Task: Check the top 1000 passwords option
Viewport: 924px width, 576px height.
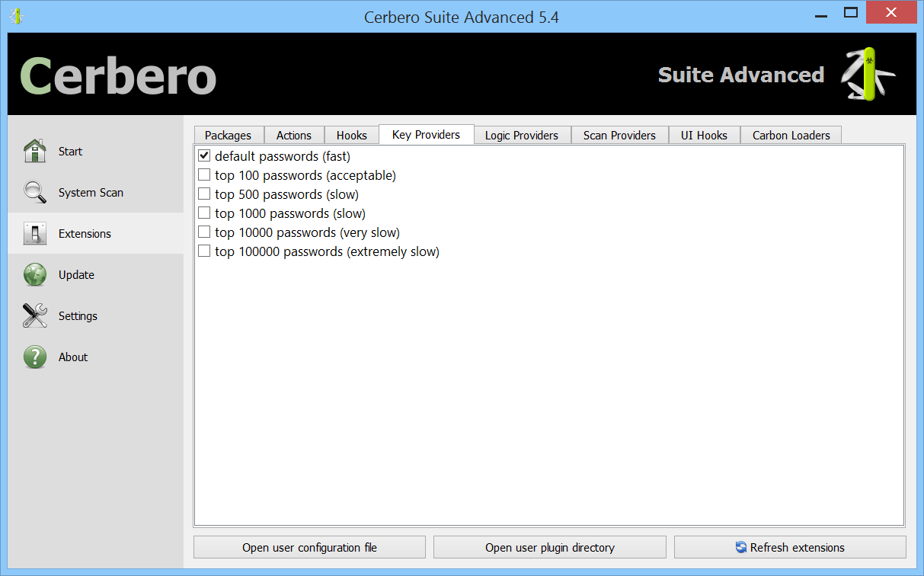Action: click(x=204, y=213)
